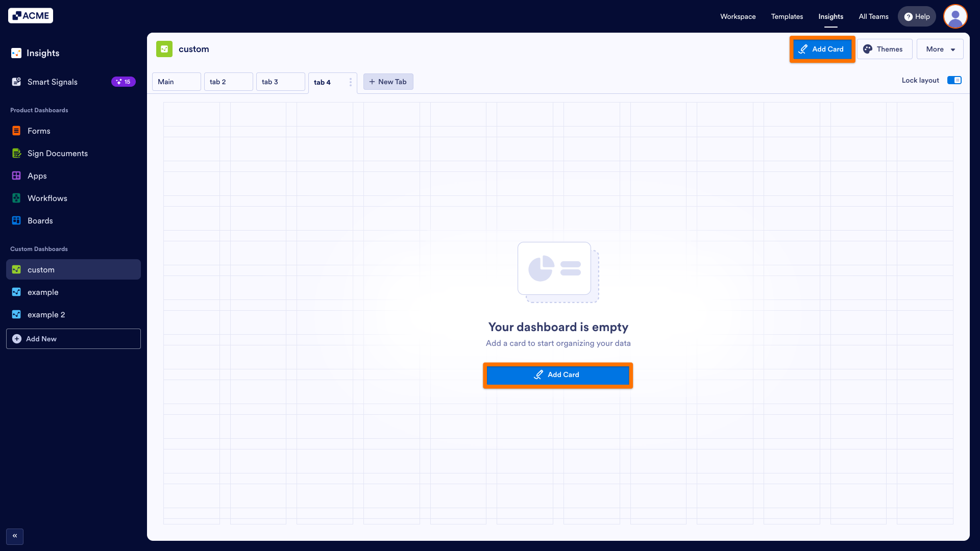The width and height of the screenshot is (980, 551).
Task: Click the Smart Signals icon
Action: tap(16, 82)
